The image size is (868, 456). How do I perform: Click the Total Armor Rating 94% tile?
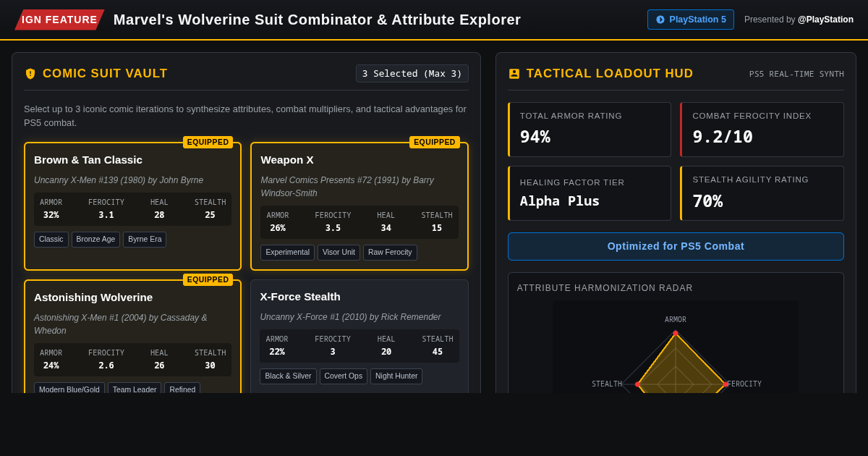[x=590, y=130]
